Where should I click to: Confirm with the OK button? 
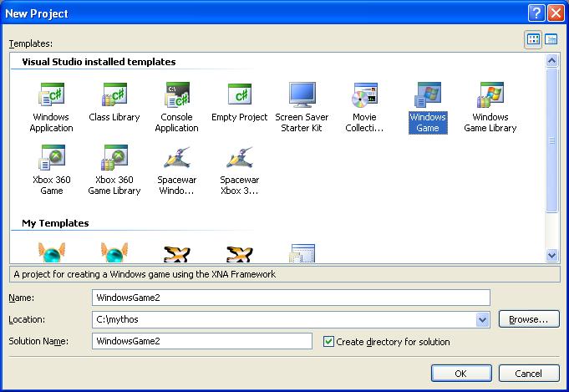tap(461, 374)
